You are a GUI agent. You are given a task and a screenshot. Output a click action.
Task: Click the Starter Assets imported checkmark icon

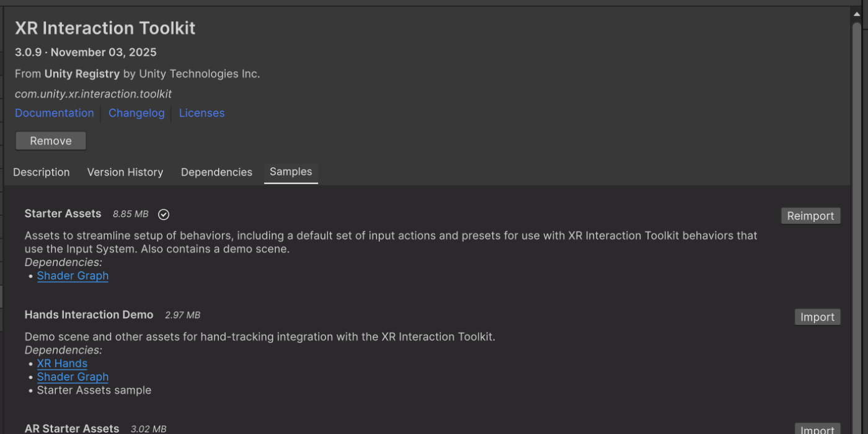coord(164,215)
